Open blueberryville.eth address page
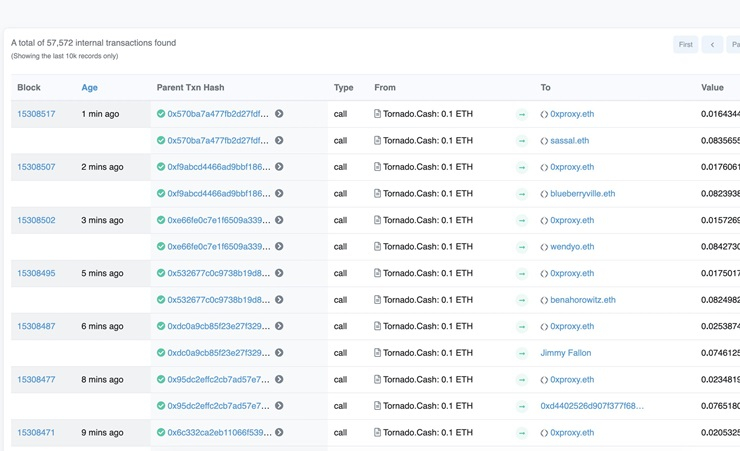 pyautogui.click(x=582, y=194)
